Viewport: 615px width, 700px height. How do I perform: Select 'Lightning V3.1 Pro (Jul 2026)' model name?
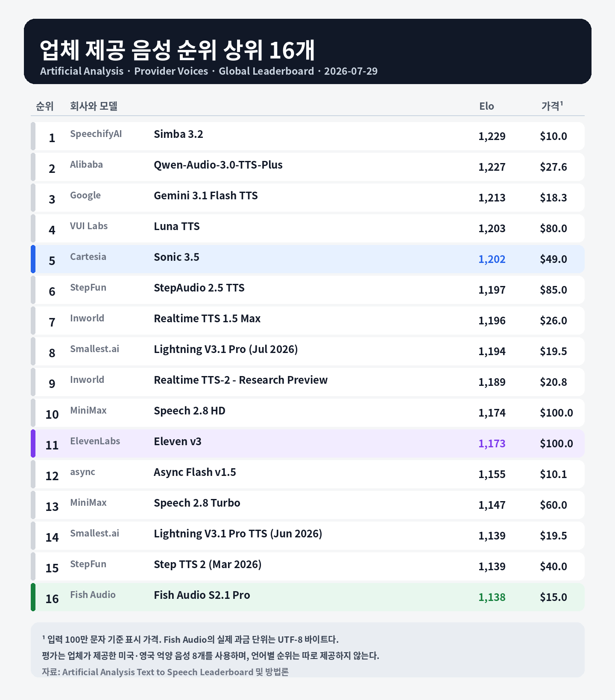pos(226,349)
